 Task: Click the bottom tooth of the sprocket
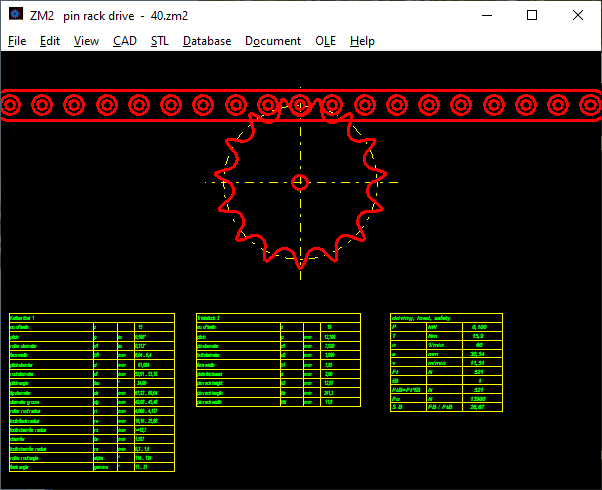tap(299, 260)
